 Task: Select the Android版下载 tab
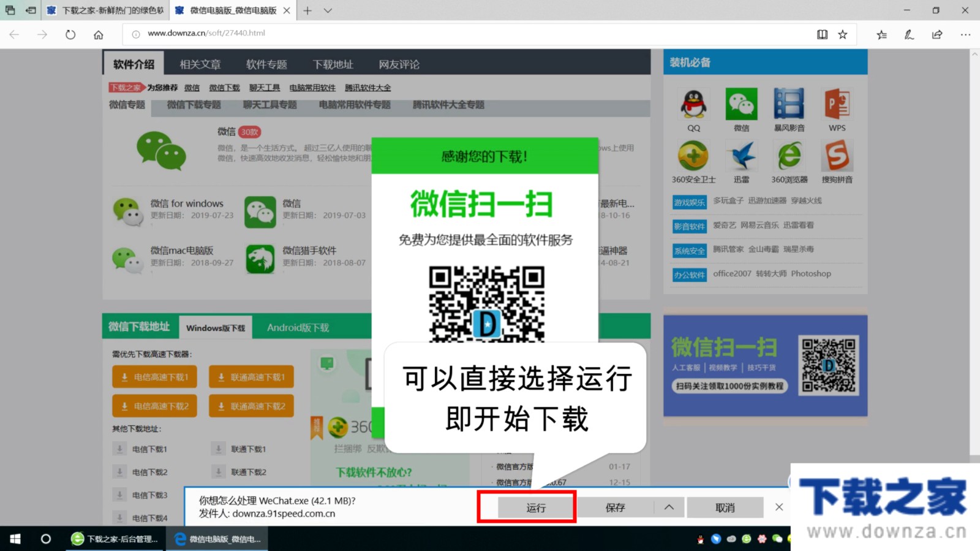point(298,328)
